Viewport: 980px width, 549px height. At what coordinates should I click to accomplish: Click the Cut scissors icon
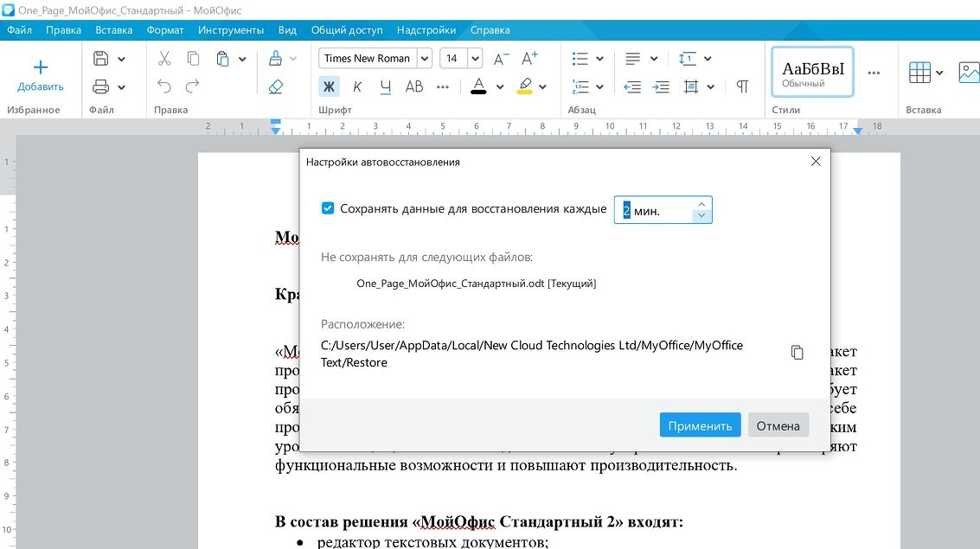pyautogui.click(x=164, y=59)
